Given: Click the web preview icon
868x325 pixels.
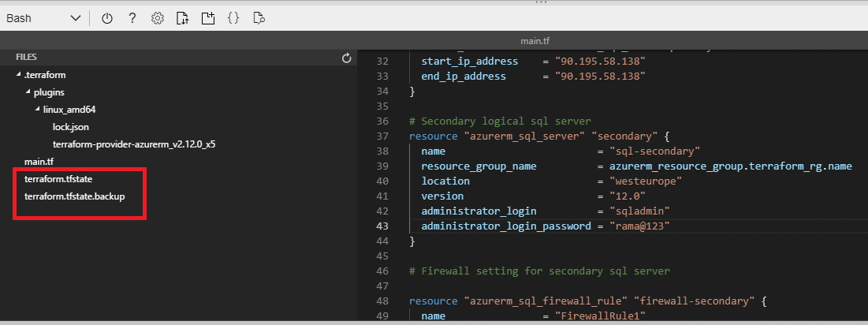Looking at the screenshot, I should [x=259, y=18].
